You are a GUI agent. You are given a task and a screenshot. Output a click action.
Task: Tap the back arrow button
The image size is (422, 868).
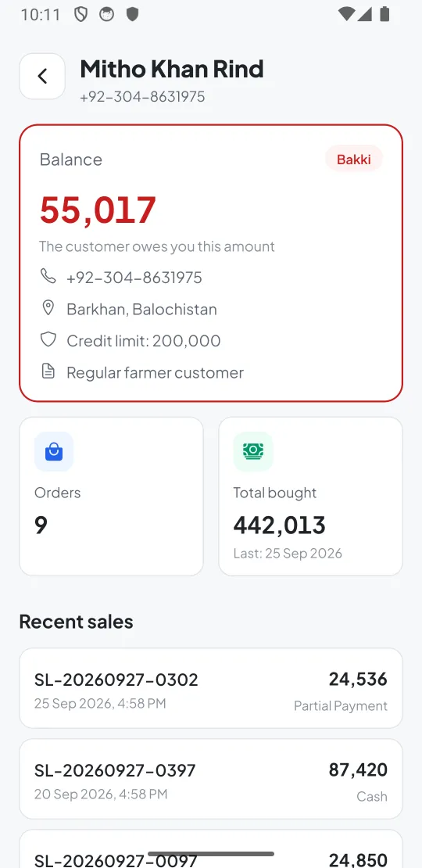point(42,77)
